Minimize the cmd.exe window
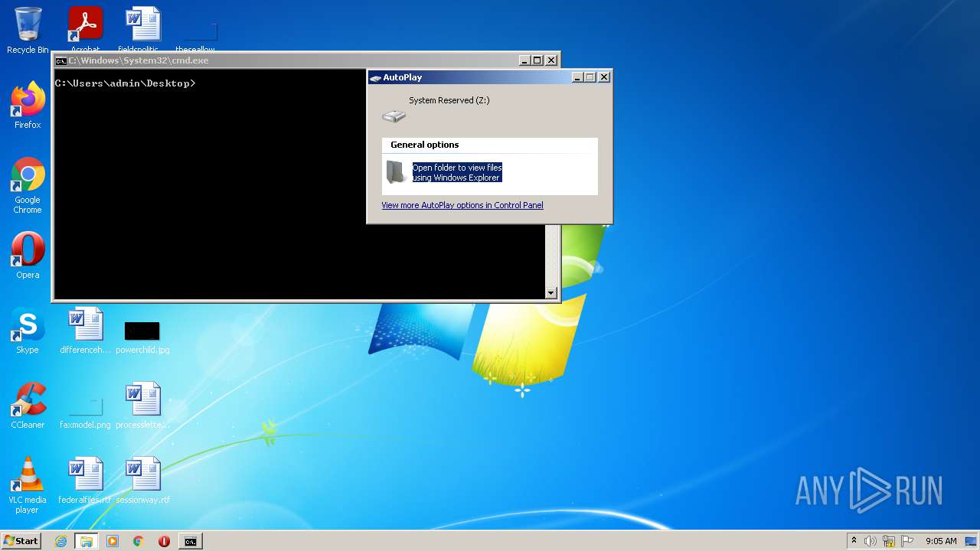The height and width of the screenshot is (551, 980). [x=524, y=60]
